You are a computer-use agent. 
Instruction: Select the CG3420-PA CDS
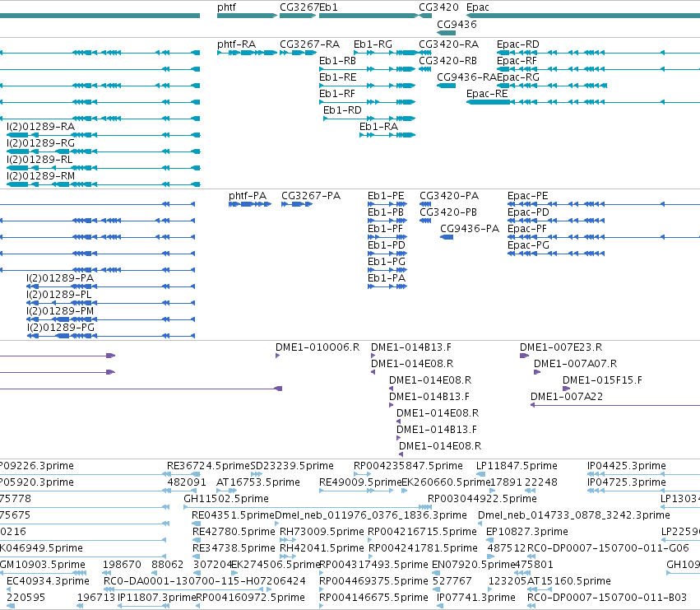click(425, 204)
